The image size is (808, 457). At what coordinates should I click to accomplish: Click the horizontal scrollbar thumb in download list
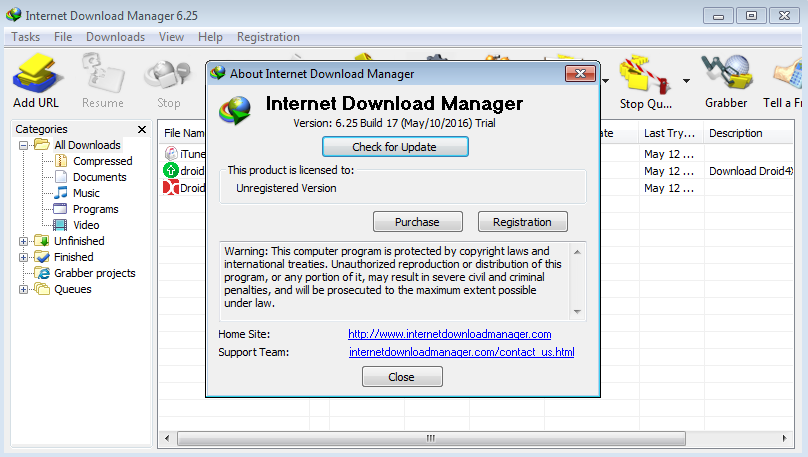pyautogui.click(x=431, y=438)
